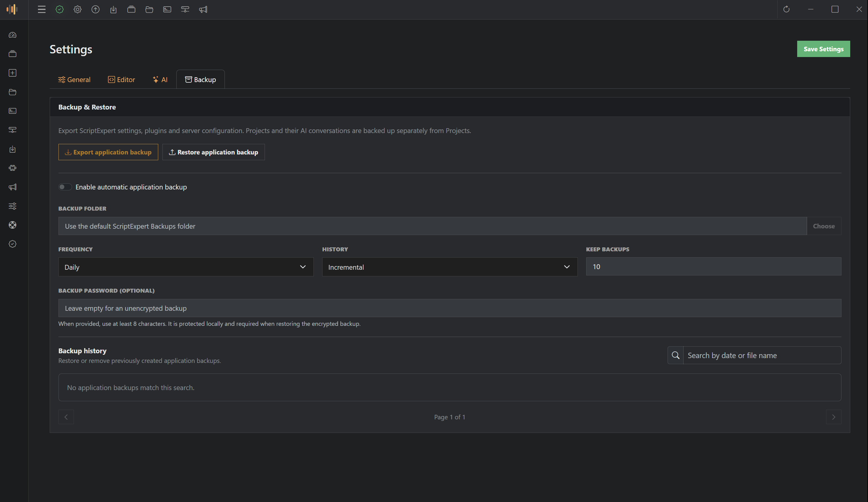This screenshot has height=502, width=868.
Task: Open the puzzle piece plugins icon in sidebar
Action: (x=13, y=168)
